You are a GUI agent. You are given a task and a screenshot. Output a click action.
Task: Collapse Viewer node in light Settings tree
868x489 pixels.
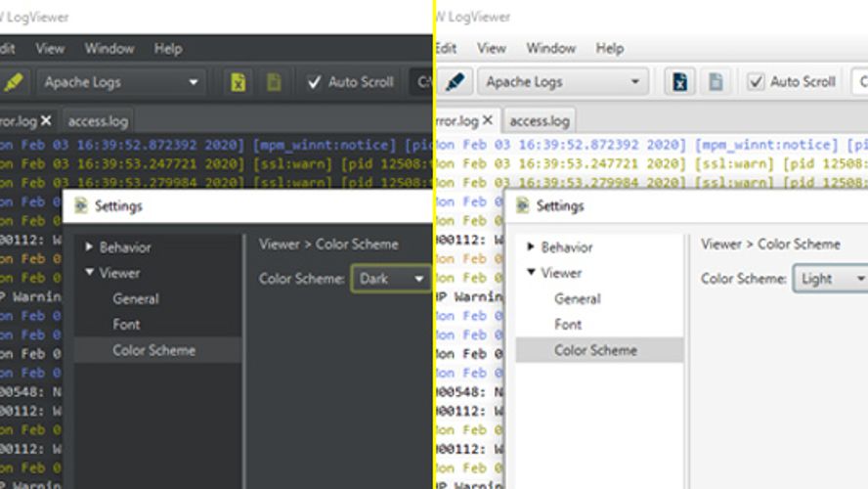531,273
